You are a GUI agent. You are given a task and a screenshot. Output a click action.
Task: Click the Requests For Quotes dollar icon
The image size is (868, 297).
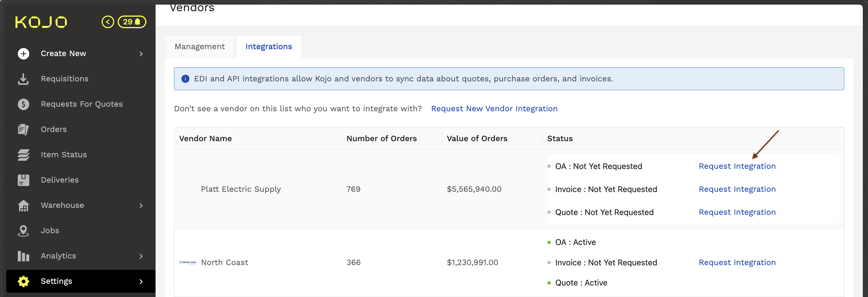[x=23, y=104]
